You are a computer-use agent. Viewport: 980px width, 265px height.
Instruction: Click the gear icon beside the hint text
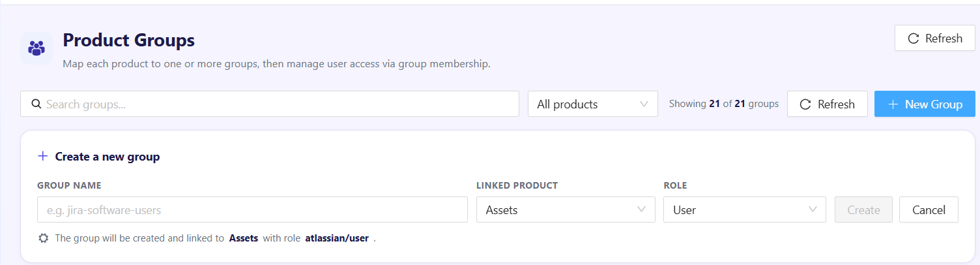(44, 238)
